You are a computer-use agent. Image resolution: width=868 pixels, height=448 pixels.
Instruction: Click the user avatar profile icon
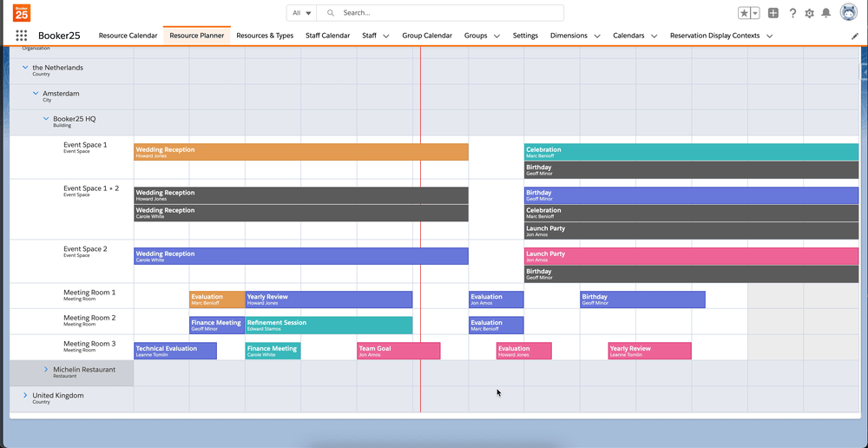(x=848, y=12)
